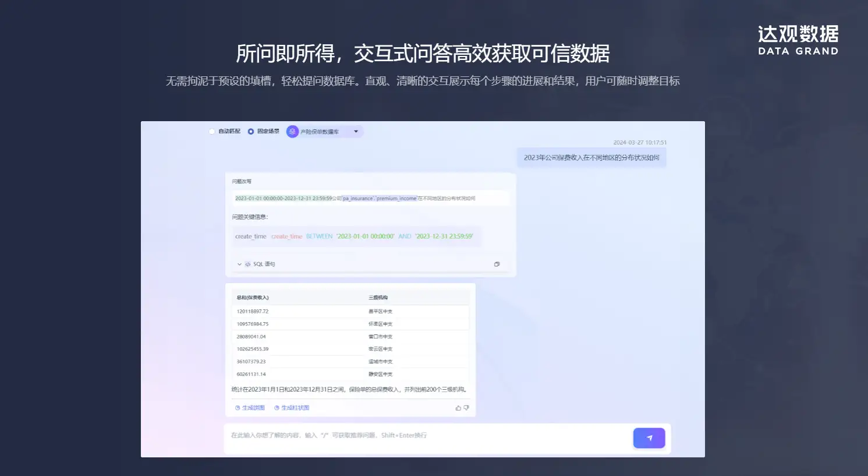
Task: Copy the SQL statement with the copy icon
Action: click(497, 263)
